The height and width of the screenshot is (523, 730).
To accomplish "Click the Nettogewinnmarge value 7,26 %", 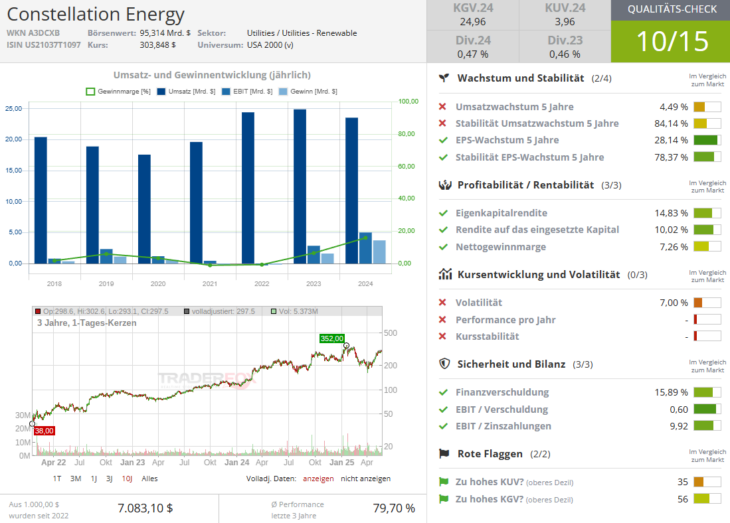I will [674, 247].
